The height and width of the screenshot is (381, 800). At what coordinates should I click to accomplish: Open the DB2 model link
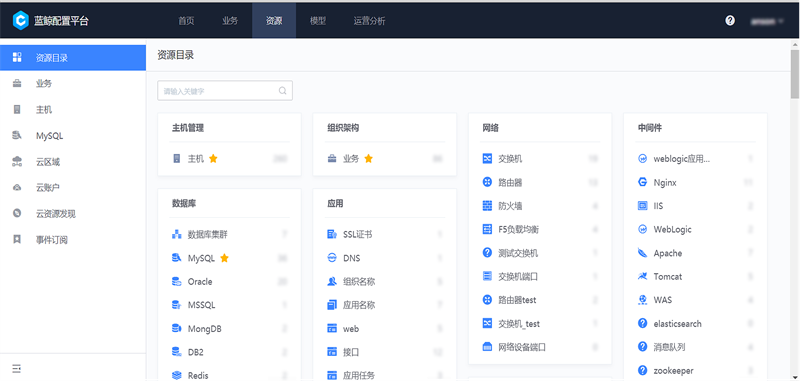(195, 352)
